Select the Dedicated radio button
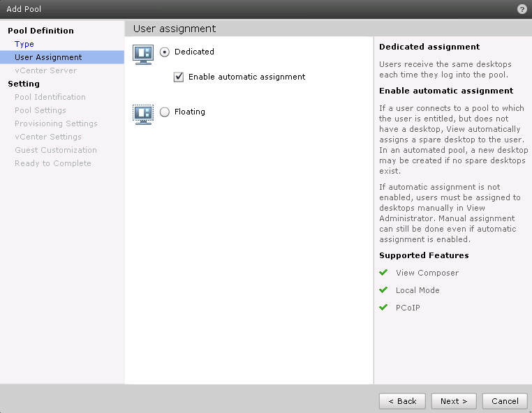Screen dimensions: 532x413 (165, 52)
